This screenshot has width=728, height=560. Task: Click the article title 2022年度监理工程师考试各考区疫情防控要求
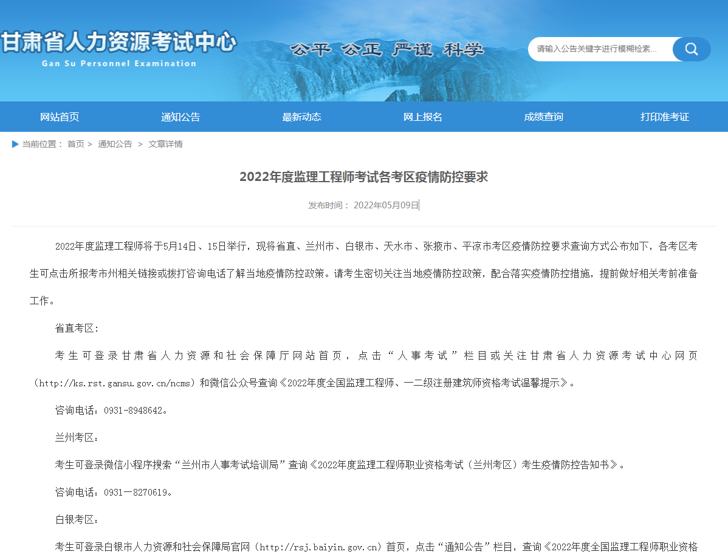(363, 177)
